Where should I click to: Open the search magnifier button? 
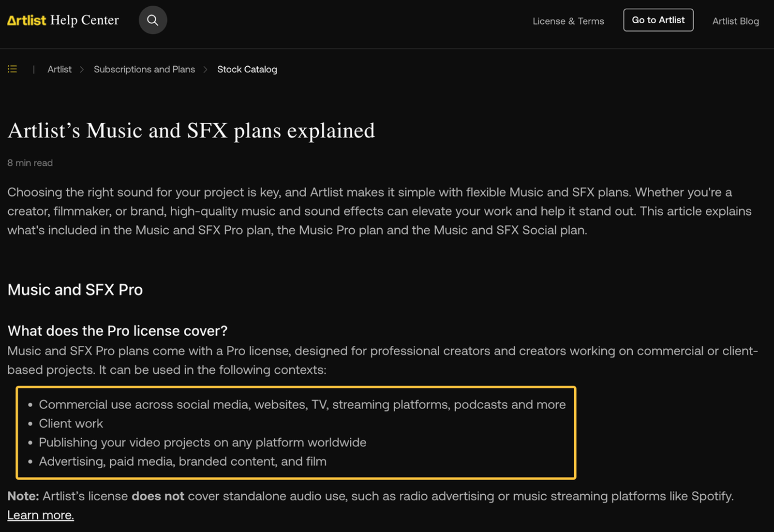(x=153, y=20)
